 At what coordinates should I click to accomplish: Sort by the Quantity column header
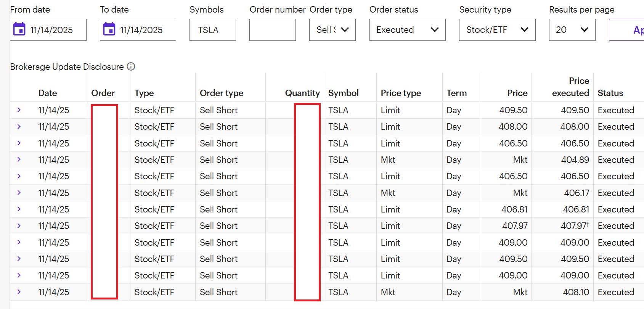(x=302, y=93)
